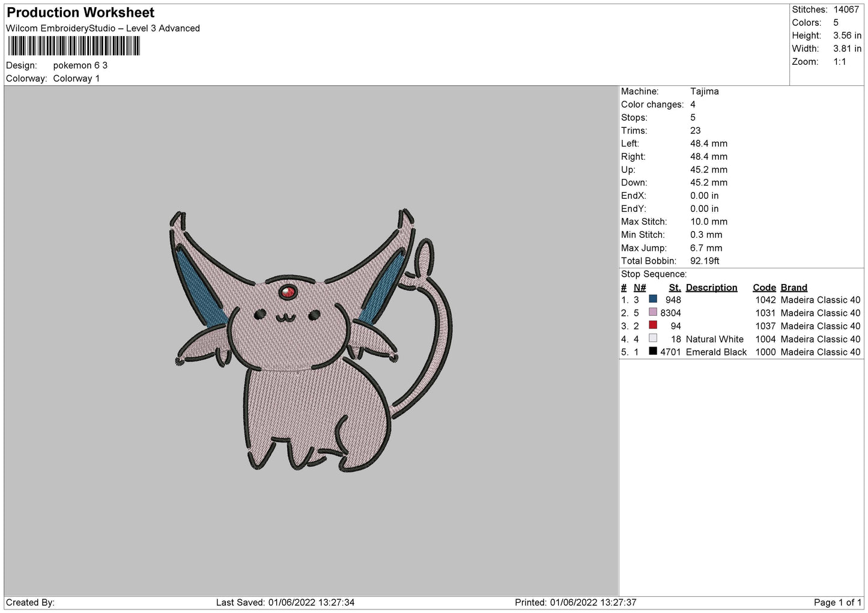The image size is (868, 613).
Task: Click the Left value 48.4 mm
Action: coord(709,143)
